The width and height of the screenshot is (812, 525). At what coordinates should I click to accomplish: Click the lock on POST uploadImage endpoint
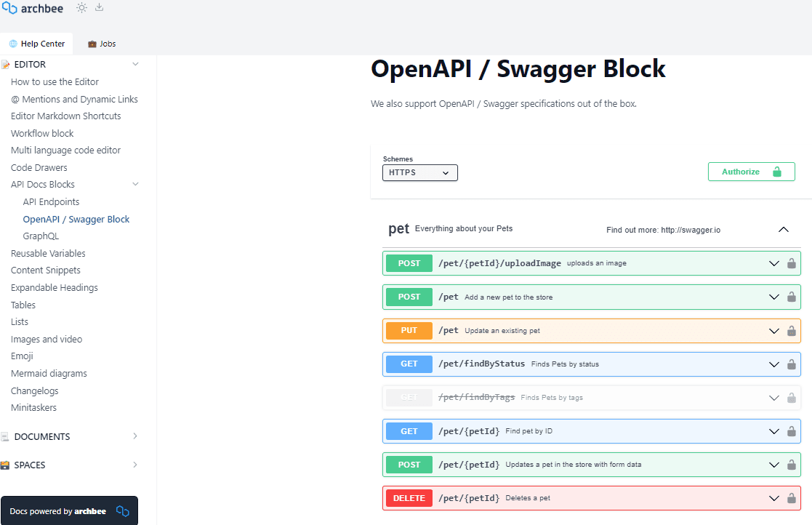pyautogui.click(x=791, y=263)
